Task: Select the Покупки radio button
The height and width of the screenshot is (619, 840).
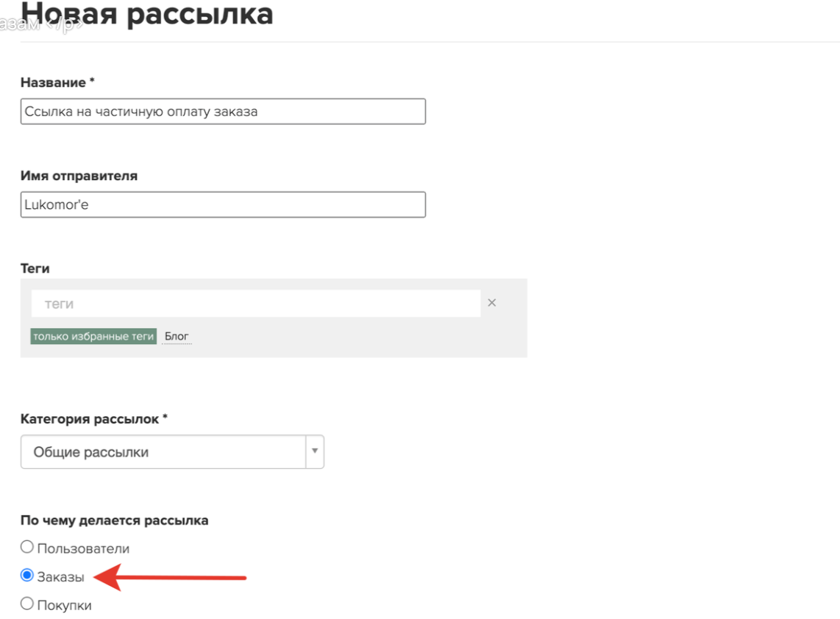Action: (x=26, y=604)
